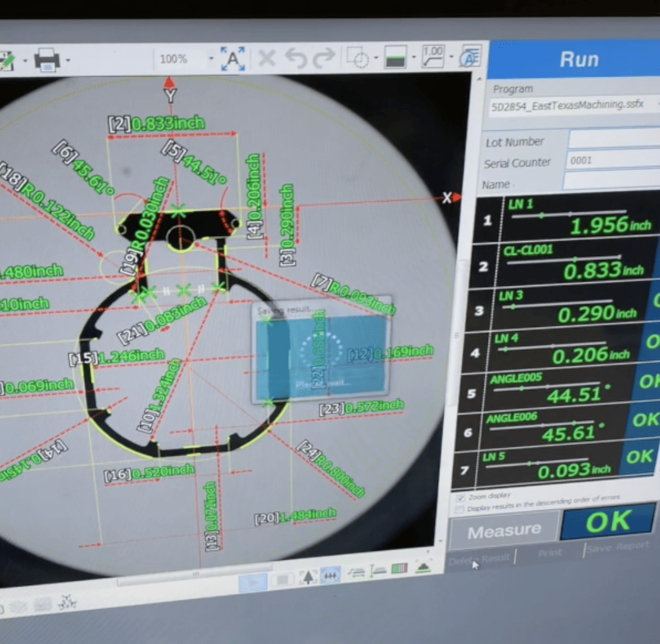Image resolution: width=660 pixels, height=644 pixels.
Task: Click the red and green color bar icon
Action: click(400, 569)
